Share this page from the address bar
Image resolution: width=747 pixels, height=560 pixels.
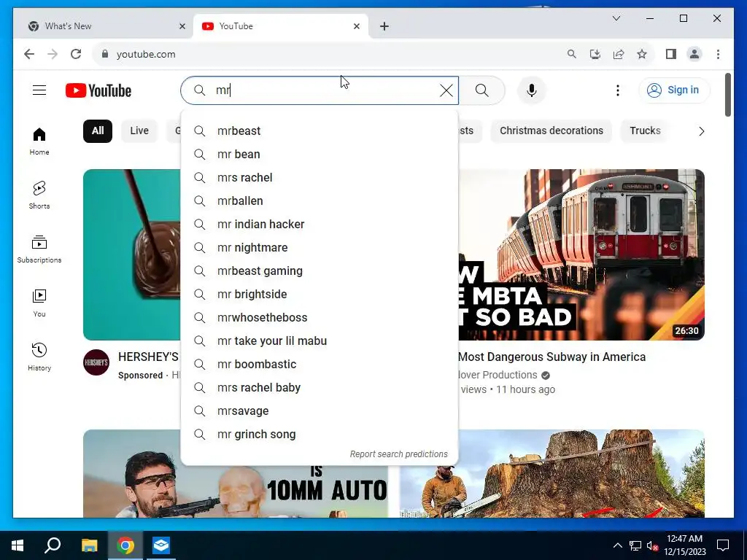pyautogui.click(x=619, y=54)
